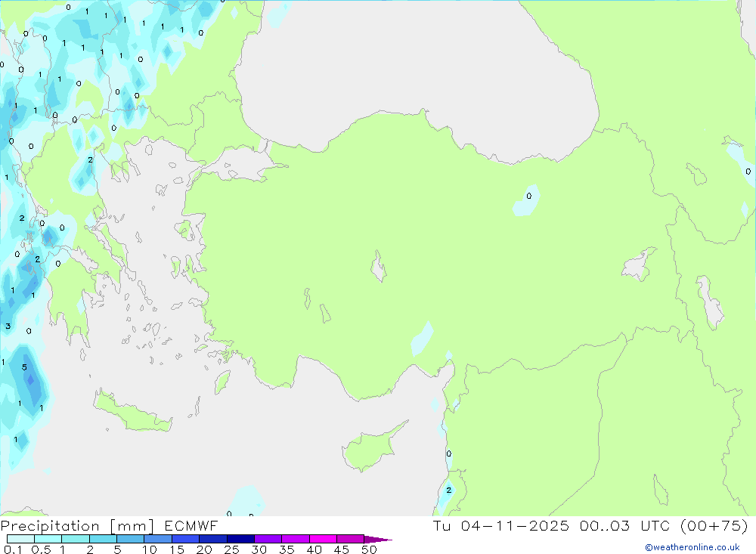756x554 pixels.
Task: Click the 25–30 mm navy legend swatch
Action: (x=240, y=539)
